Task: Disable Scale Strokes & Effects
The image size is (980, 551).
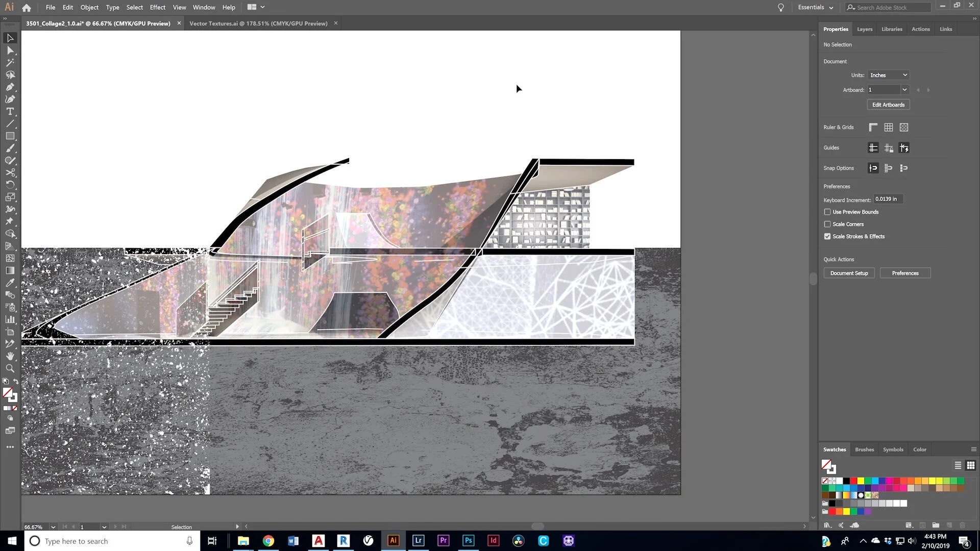Action: [x=827, y=236]
